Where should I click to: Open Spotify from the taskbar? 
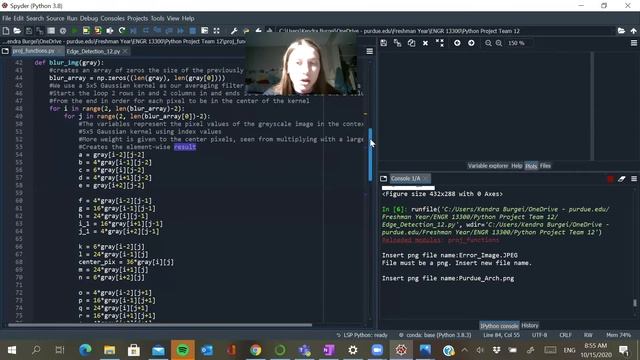[182, 350]
